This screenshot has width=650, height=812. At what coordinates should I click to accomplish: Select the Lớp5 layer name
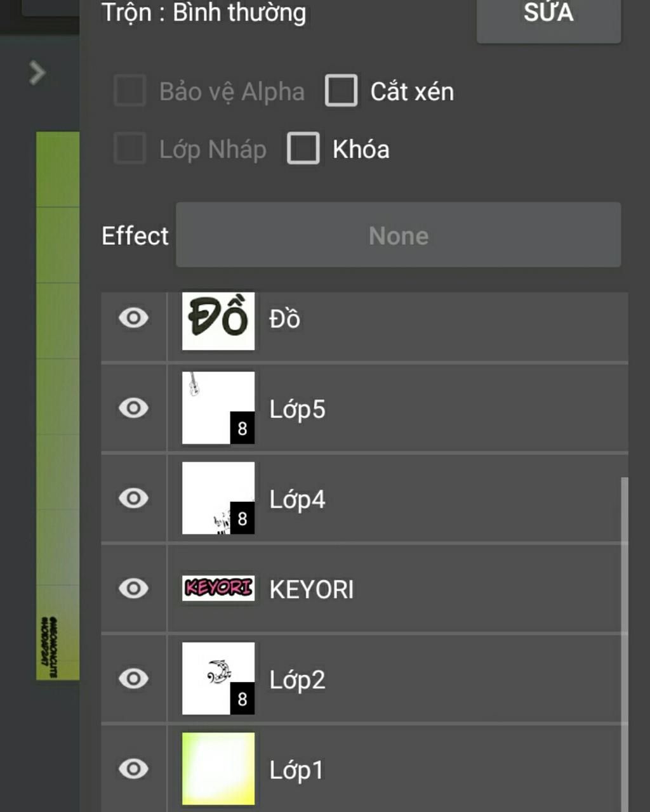click(297, 409)
